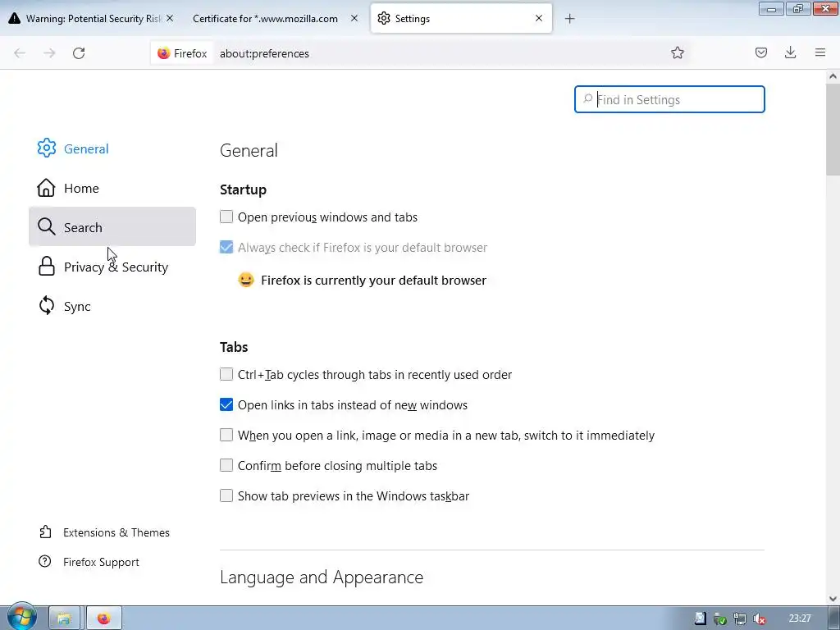This screenshot has width=840, height=630.
Task: Click the Firefox Support question mark icon
Action: click(x=45, y=561)
